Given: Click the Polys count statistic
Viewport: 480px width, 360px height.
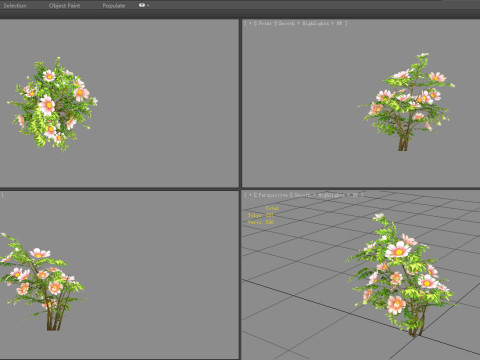Looking at the screenshot, I should point(261,215).
